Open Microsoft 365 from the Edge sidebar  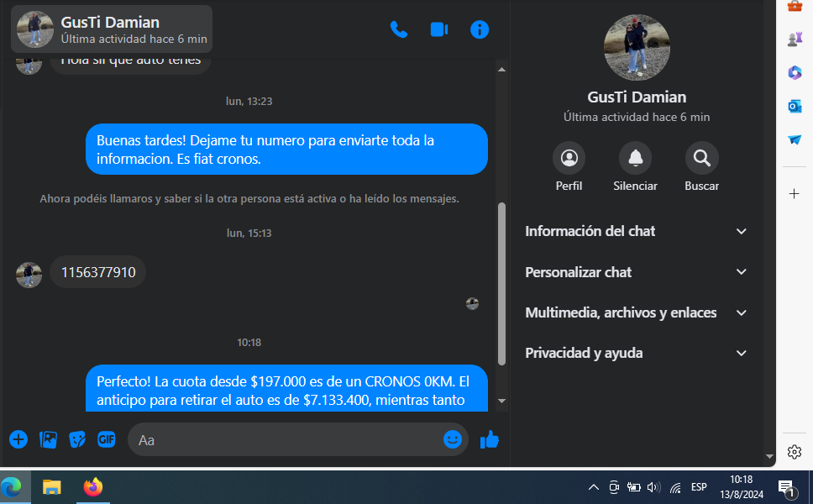(x=795, y=72)
